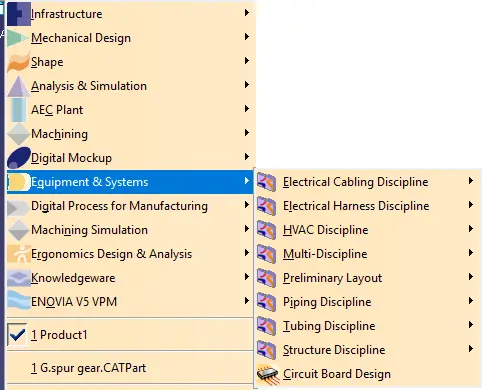The height and width of the screenshot is (390, 482).
Task: Click the Knowledgeware icon
Action: [x=19, y=278]
